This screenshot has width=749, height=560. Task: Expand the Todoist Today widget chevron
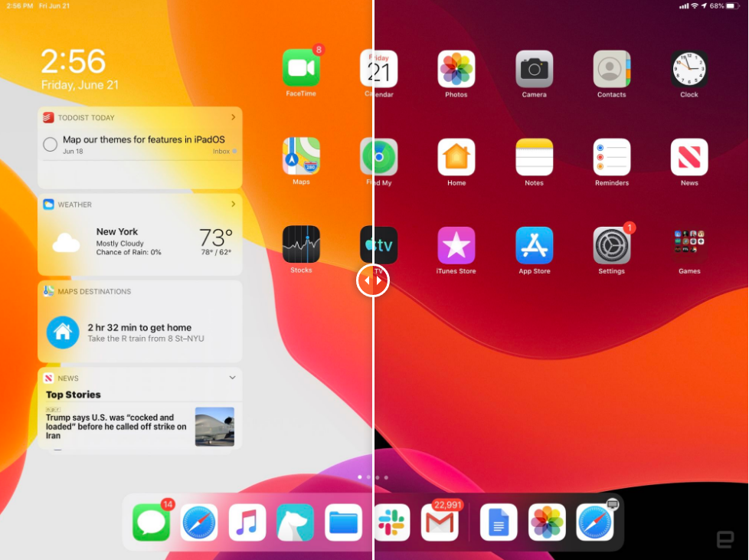tap(233, 117)
